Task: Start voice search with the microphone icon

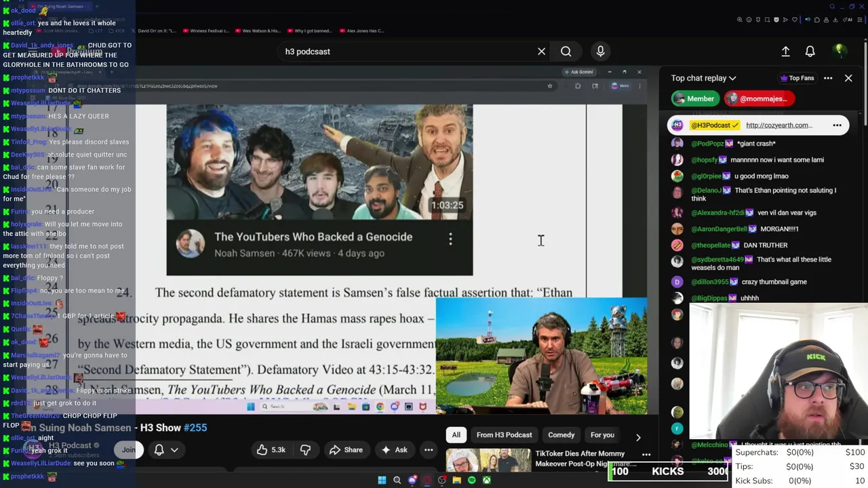Action: (600, 52)
